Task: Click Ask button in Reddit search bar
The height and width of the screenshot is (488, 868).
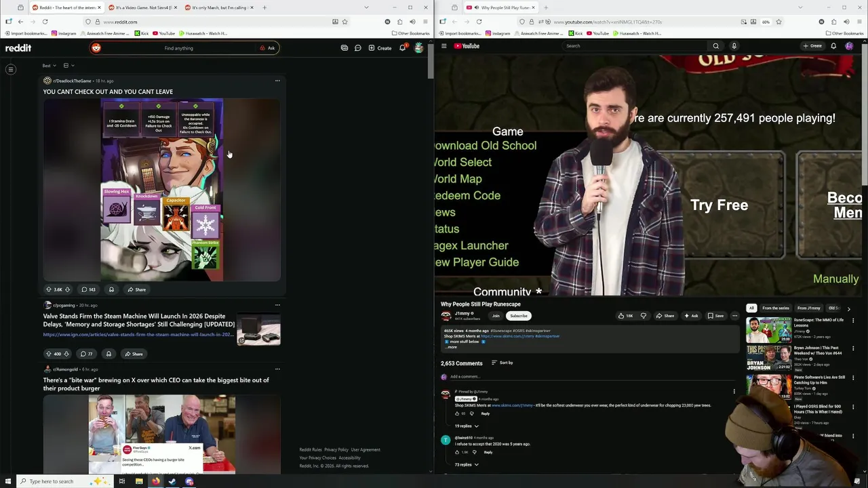Action: pyautogui.click(x=268, y=48)
